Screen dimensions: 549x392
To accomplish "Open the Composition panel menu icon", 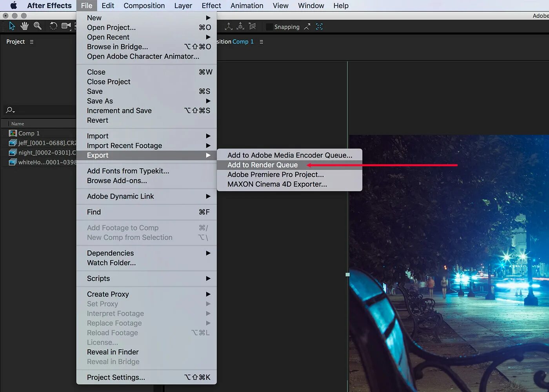I will pos(261,42).
